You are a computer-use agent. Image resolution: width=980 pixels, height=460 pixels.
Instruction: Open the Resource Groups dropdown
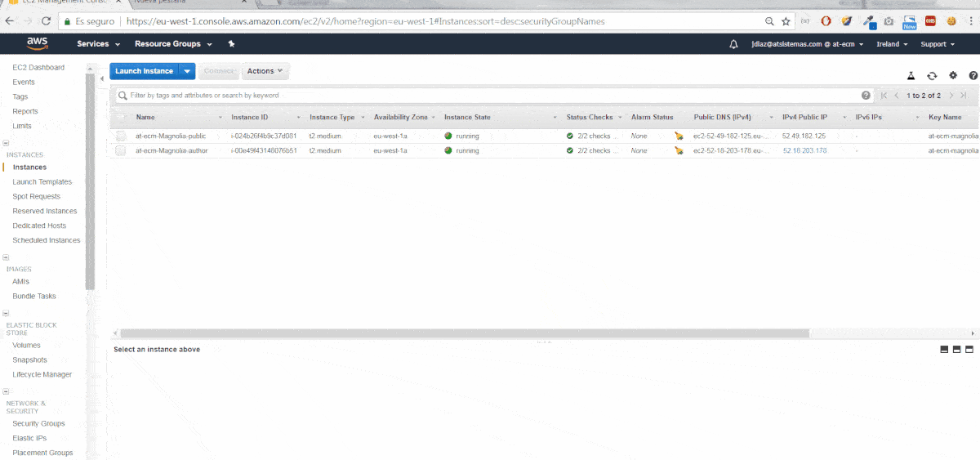[173, 44]
